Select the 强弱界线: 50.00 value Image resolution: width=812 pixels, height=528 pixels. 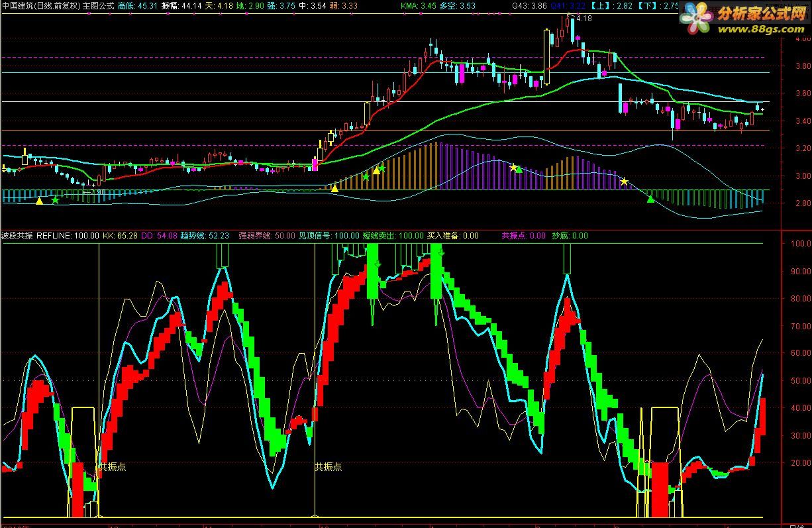click(267, 235)
